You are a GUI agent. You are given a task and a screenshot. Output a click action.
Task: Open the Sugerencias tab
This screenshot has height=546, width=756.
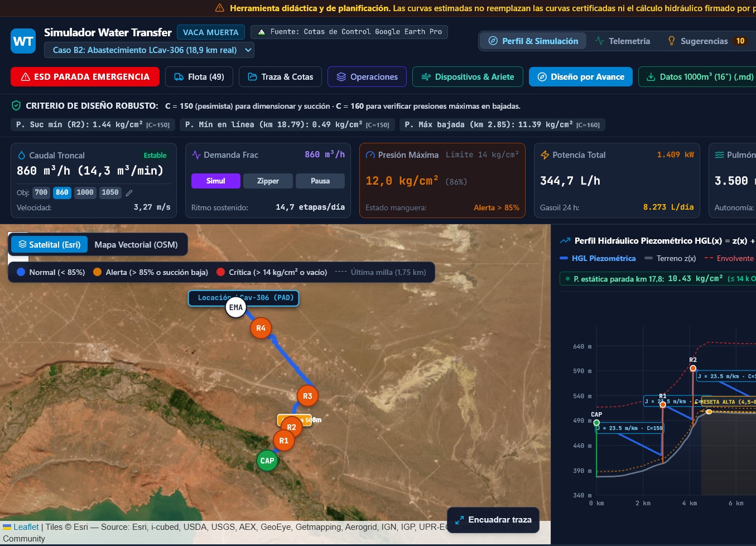[706, 41]
